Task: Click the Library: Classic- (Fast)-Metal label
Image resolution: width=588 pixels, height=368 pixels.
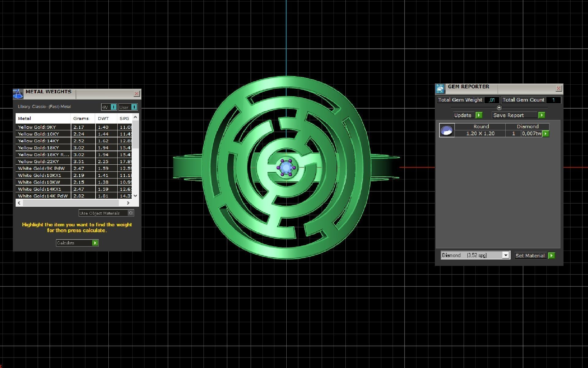Action: pos(44,107)
